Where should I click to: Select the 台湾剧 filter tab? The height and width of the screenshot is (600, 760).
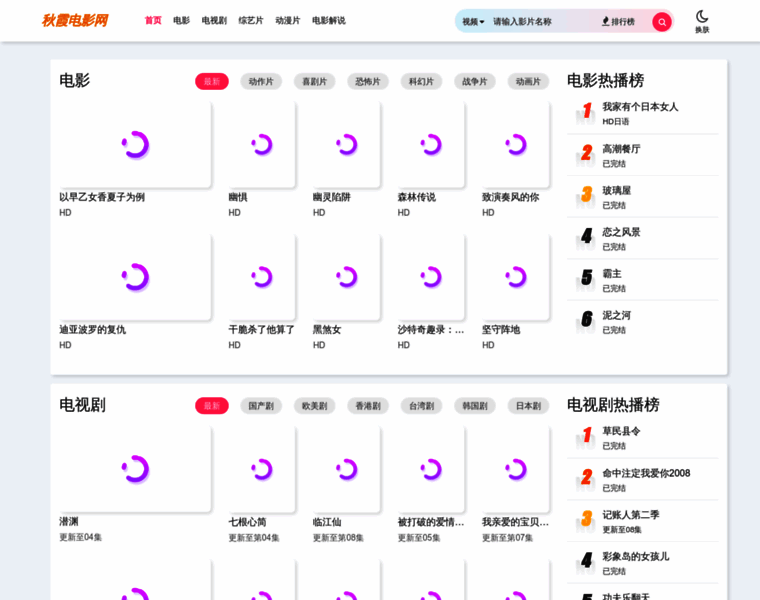[421, 406]
